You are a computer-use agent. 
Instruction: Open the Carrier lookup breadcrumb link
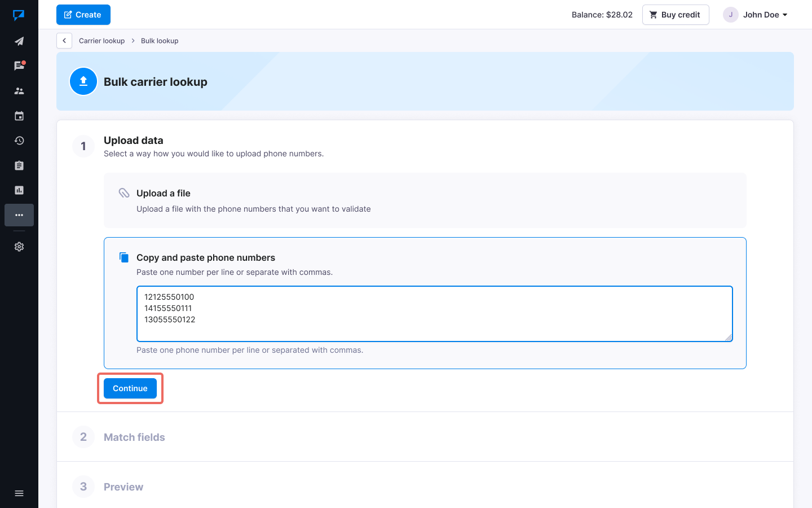click(x=101, y=41)
